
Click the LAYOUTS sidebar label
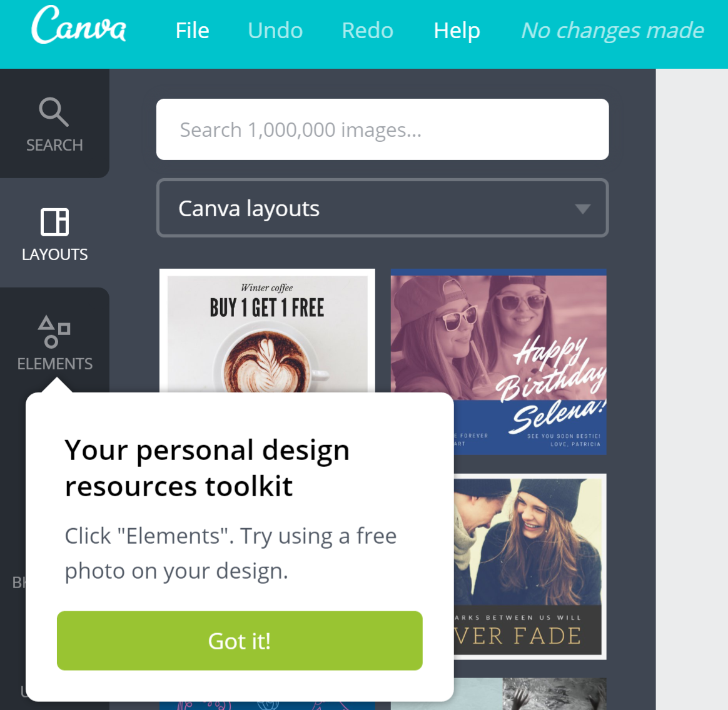(x=54, y=254)
